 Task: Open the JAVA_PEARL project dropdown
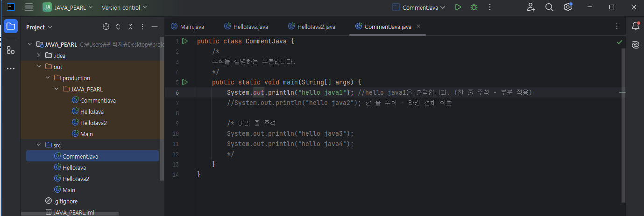coord(68,7)
